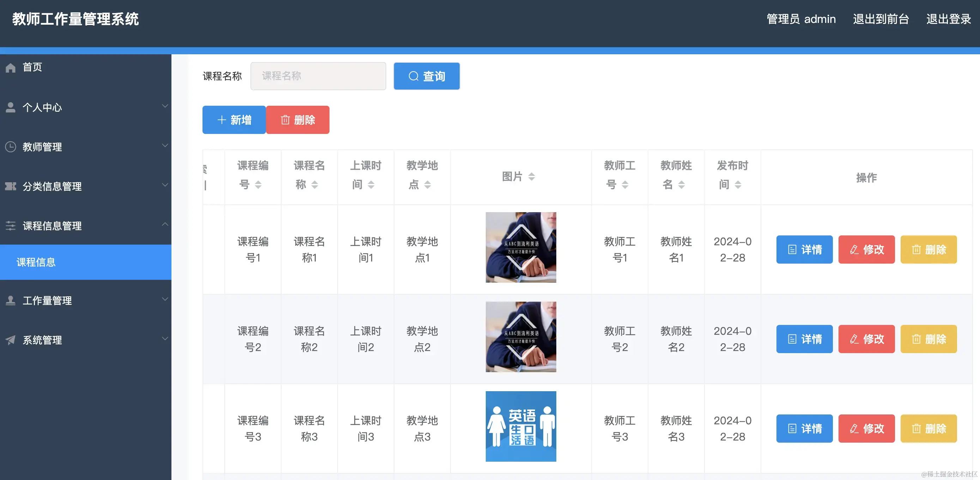This screenshot has height=480, width=980.
Task: Toggle sorting on the 图片 column
Action: [532, 176]
